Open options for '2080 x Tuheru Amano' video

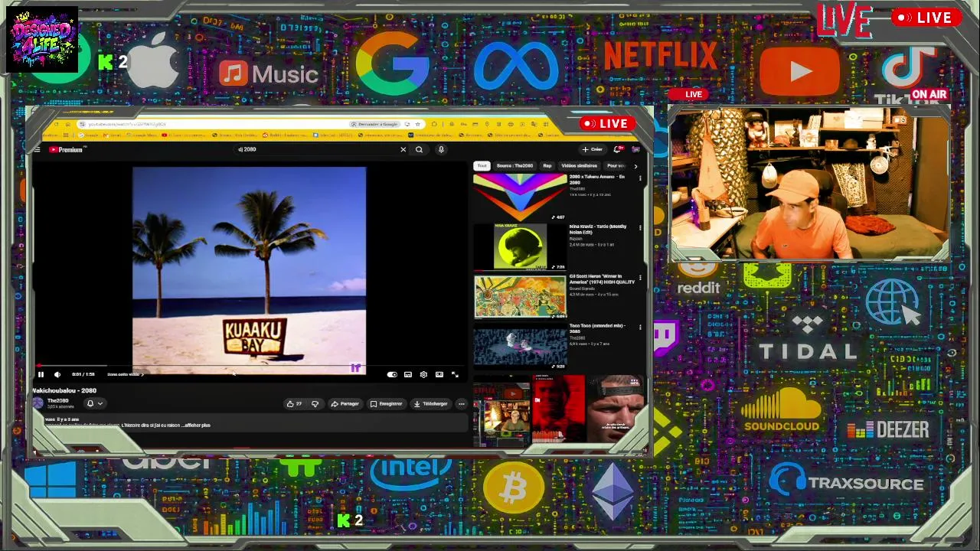(x=640, y=178)
